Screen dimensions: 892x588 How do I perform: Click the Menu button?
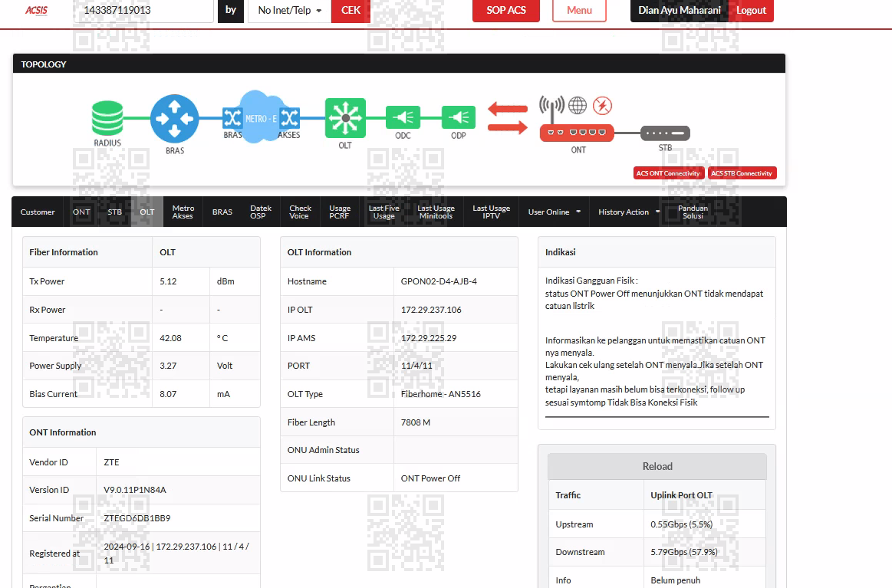[x=579, y=10]
